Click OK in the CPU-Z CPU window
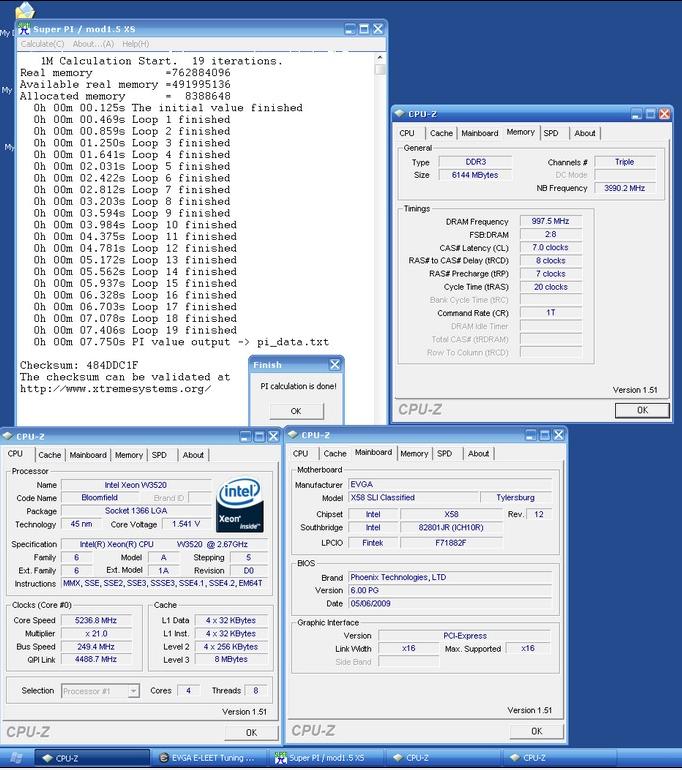682x770 pixels. (x=251, y=732)
